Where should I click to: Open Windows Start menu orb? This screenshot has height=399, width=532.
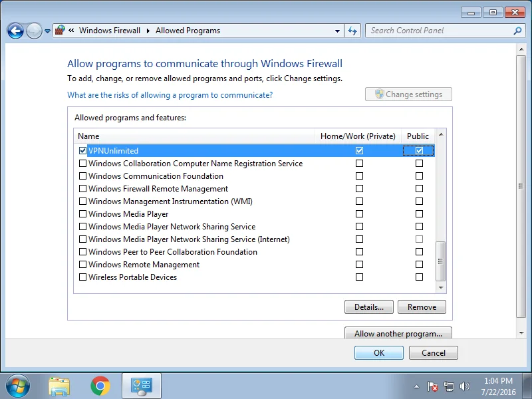[x=18, y=386]
